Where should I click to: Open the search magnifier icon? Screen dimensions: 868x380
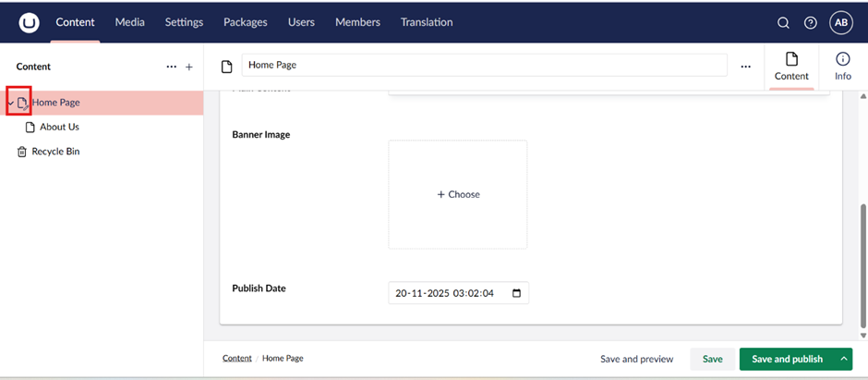point(783,23)
